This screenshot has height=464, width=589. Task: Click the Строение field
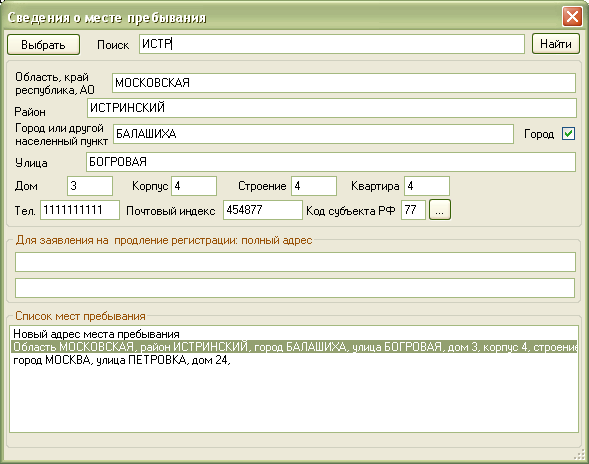314,186
